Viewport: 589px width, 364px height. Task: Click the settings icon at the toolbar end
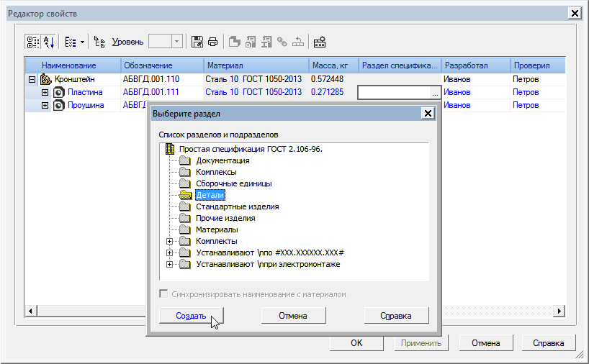[x=320, y=42]
